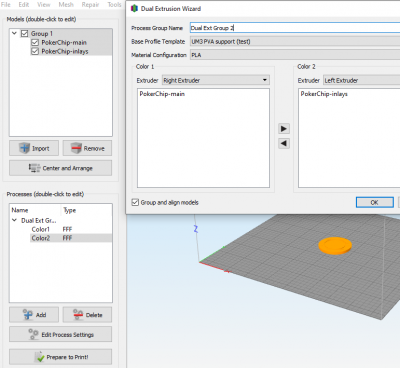Move model to Color 1 with left arrow
This screenshot has height=368, width=400.
pos(284,143)
